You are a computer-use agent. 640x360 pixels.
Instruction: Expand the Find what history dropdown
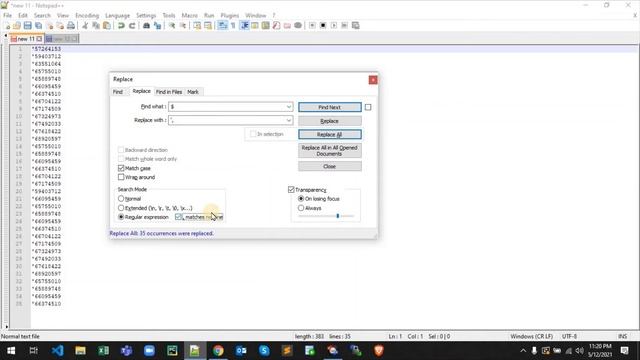pyautogui.click(x=289, y=107)
